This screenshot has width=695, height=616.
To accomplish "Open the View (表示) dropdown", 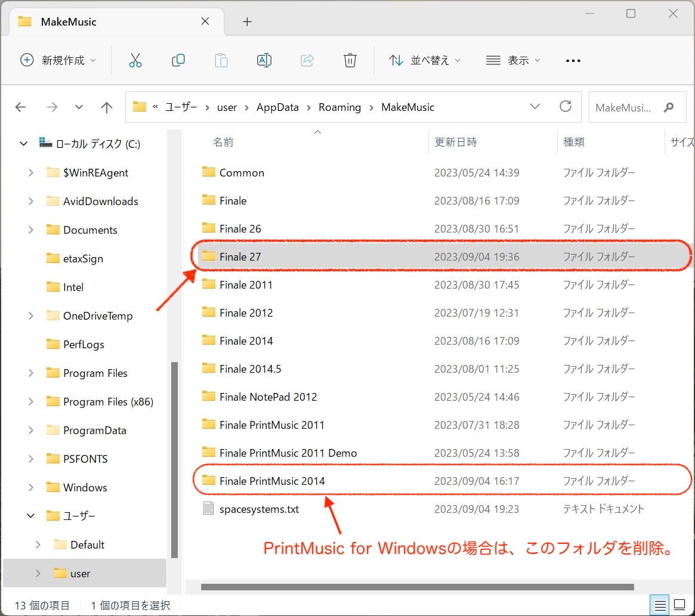I will click(x=513, y=60).
